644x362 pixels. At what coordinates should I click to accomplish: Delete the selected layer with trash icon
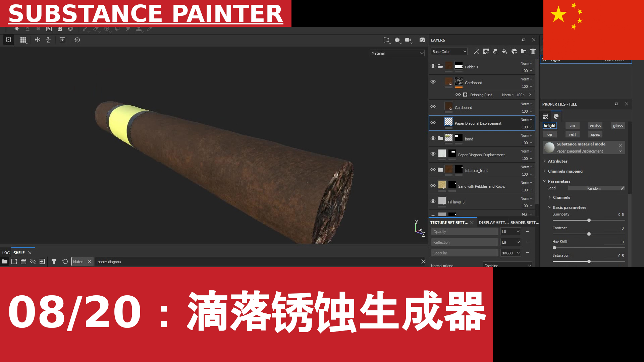533,51
